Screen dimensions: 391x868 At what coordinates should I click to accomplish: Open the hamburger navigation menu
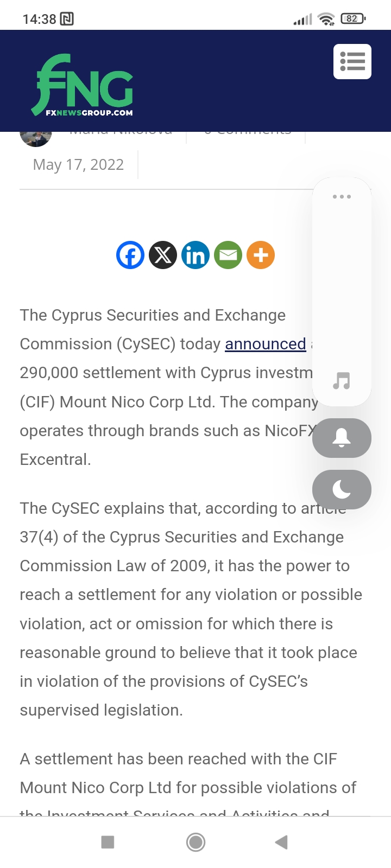[x=352, y=62]
